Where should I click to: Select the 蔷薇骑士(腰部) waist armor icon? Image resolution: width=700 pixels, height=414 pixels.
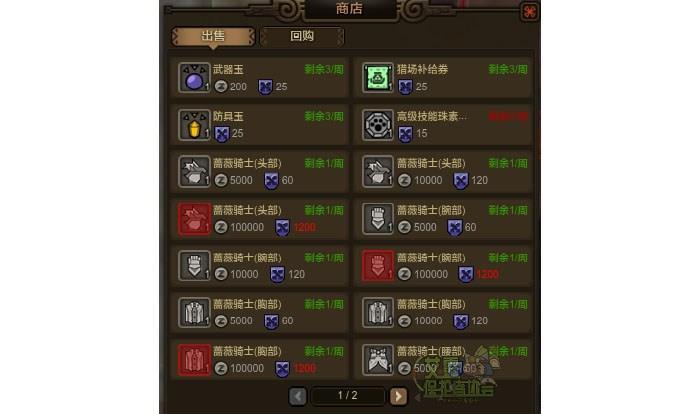pyautogui.click(x=378, y=360)
